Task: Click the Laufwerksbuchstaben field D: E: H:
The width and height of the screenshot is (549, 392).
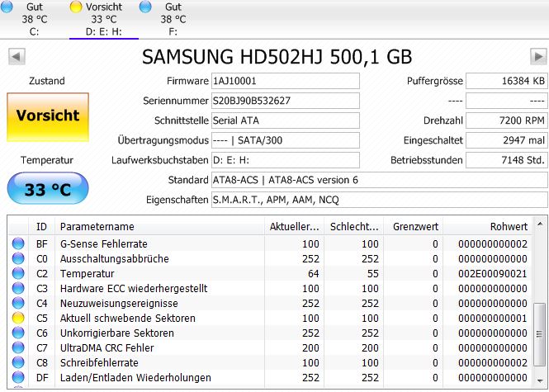Action: click(x=286, y=160)
